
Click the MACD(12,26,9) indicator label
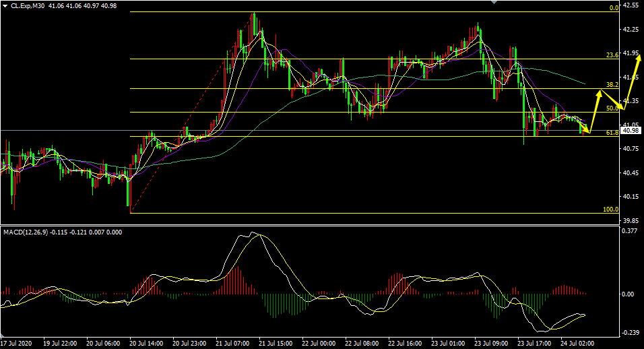[26, 232]
